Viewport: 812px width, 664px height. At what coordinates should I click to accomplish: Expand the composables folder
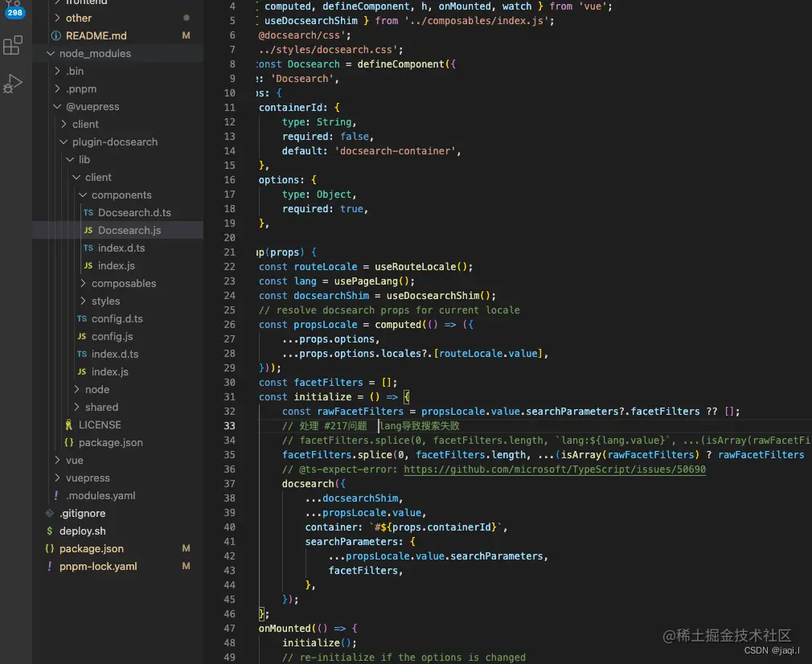[x=83, y=283]
